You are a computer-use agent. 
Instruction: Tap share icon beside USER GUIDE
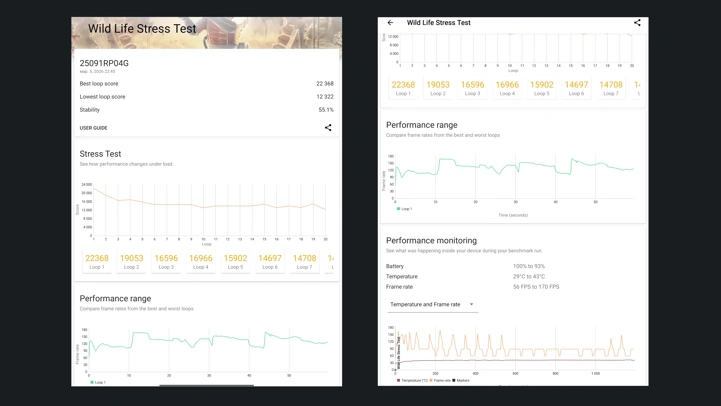point(328,128)
